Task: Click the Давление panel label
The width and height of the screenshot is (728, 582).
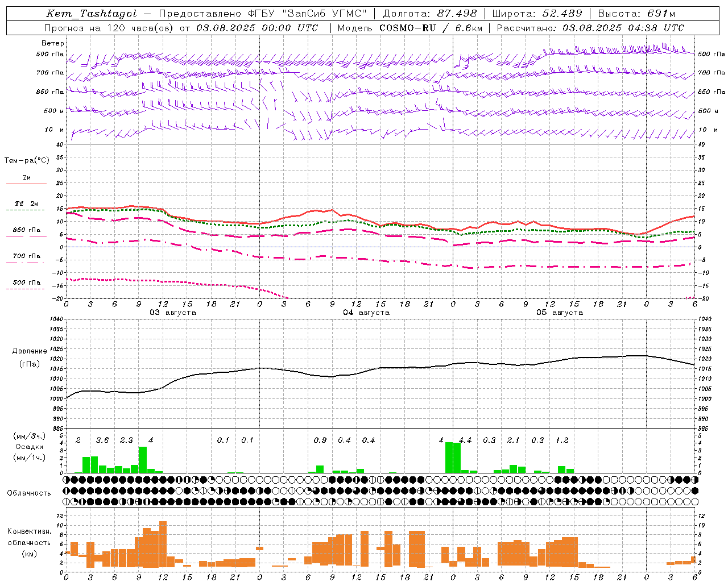Action: 30,351
